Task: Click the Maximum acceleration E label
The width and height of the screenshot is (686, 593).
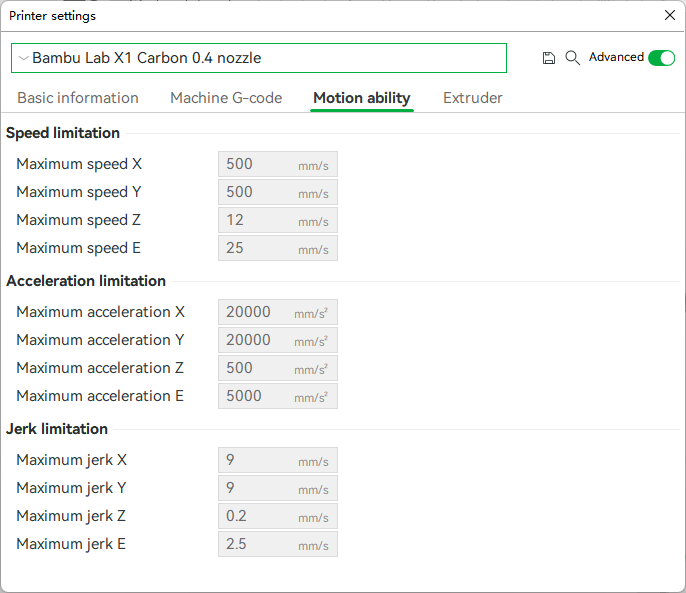Action: click(x=100, y=396)
